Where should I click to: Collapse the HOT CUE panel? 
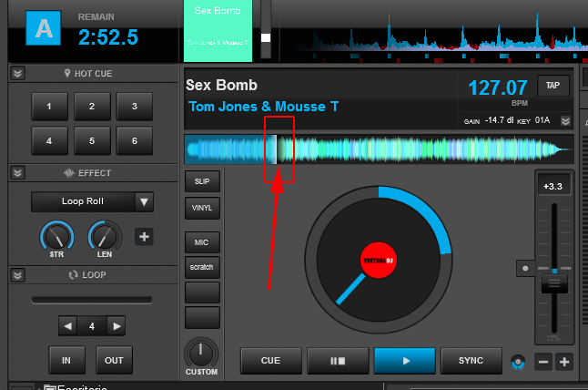click(17, 73)
